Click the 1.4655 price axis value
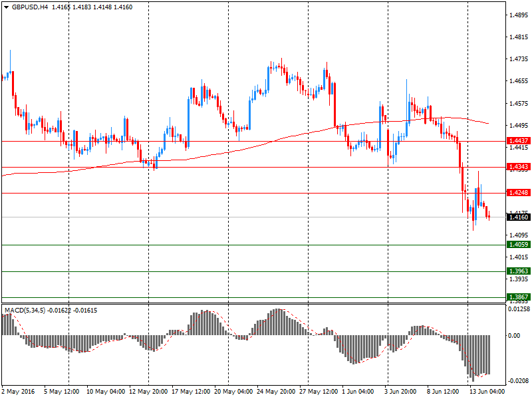 tap(519, 80)
